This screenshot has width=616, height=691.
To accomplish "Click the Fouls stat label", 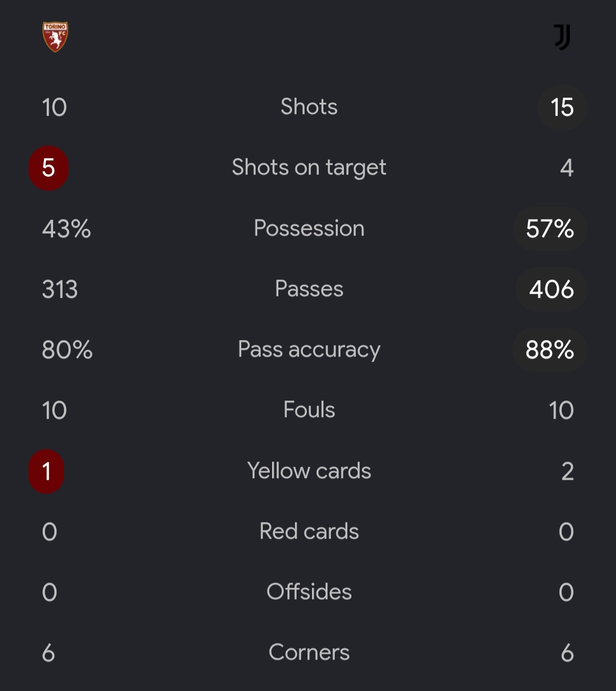I will 309,410.
